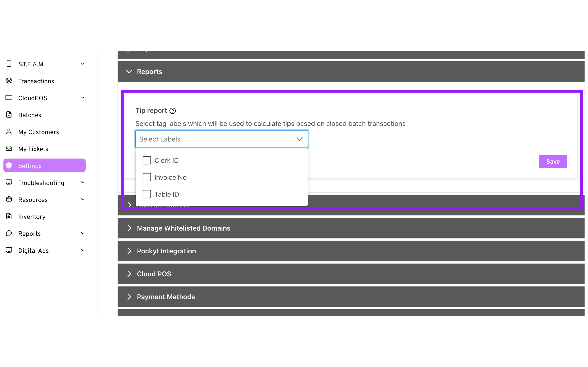Click the CloudPOS card icon

(9, 98)
